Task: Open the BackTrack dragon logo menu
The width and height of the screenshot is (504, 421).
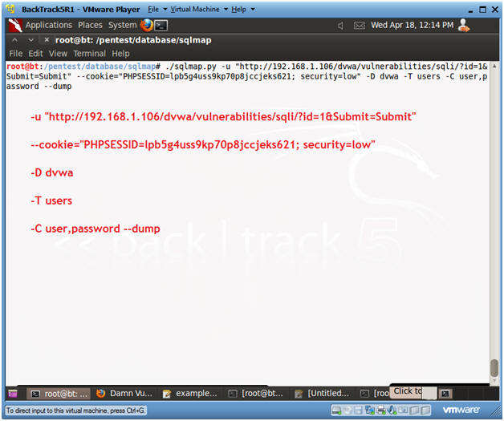Action: tap(14, 25)
